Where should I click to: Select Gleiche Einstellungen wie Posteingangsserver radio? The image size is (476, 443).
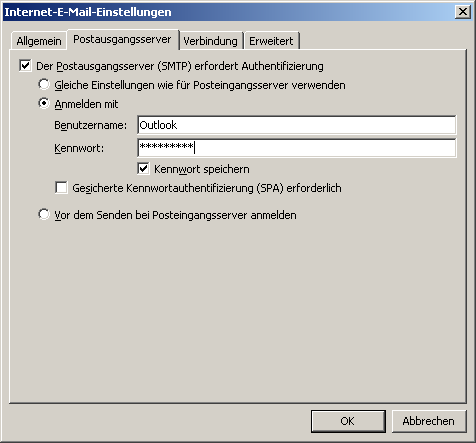click(44, 84)
